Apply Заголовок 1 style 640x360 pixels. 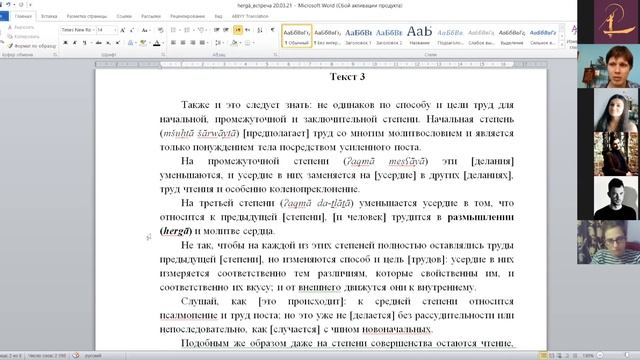click(358, 36)
